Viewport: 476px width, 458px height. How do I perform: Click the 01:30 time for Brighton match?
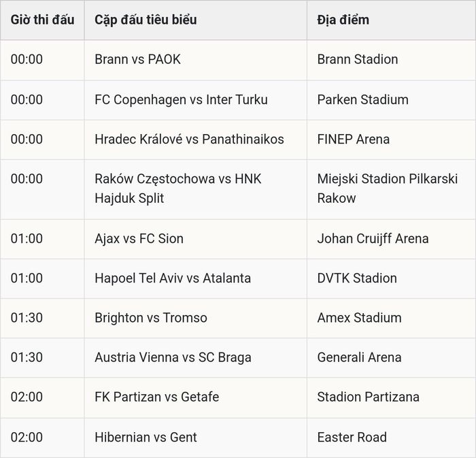point(27,318)
